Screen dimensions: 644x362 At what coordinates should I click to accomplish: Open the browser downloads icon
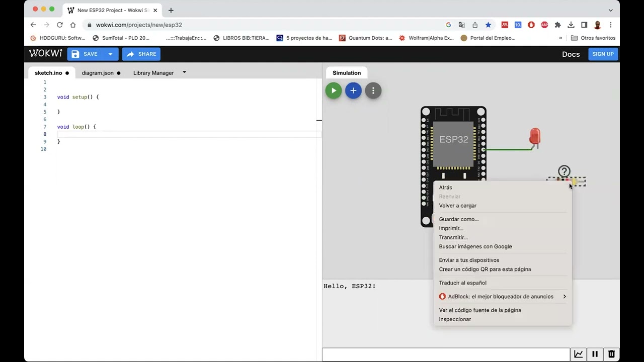tap(571, 25)
